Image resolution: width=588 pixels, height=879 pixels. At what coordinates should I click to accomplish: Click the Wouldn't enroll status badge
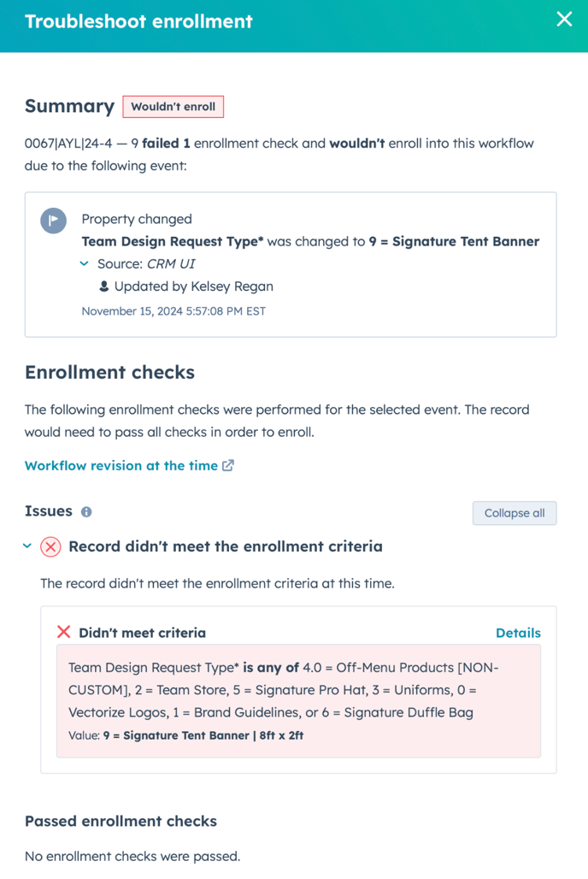coord(173,107)
